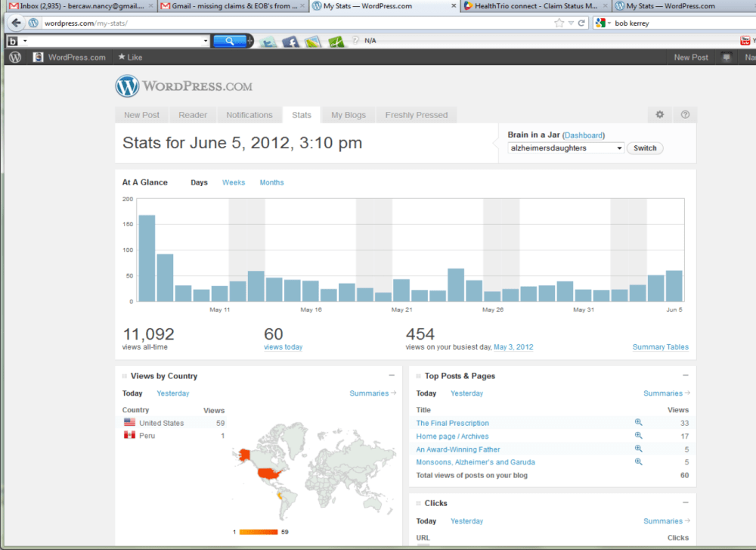Click the browser back arrow button
The image size is (756, 550).
pos(16,23)
